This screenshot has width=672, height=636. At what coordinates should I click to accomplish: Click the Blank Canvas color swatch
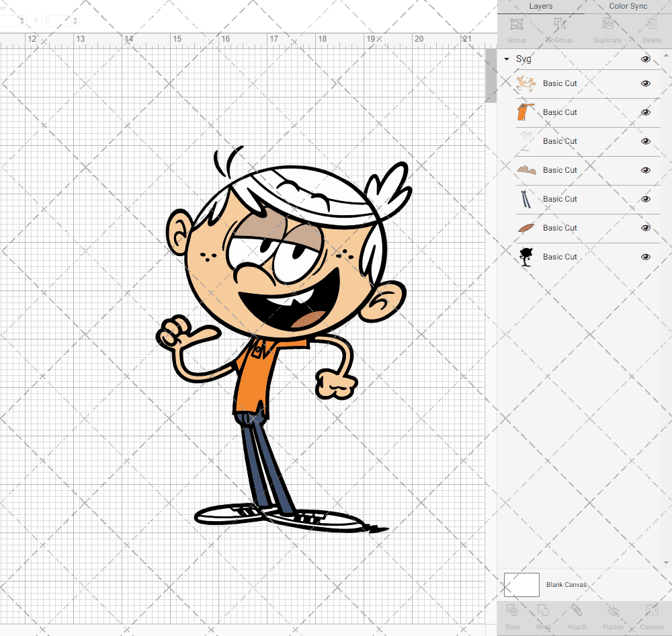coord(521,584)
